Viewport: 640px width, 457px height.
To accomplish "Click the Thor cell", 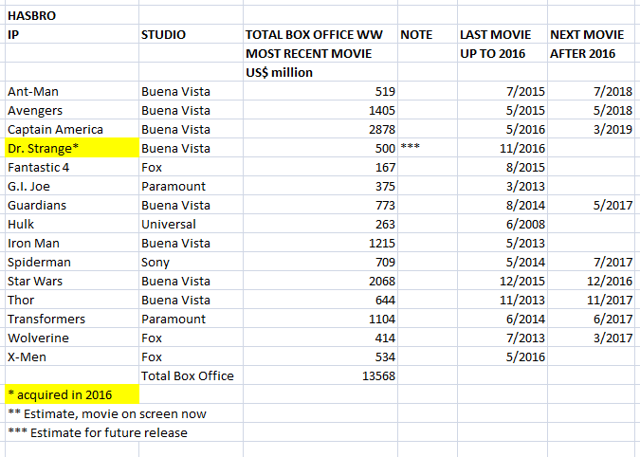I will [72, 300].
